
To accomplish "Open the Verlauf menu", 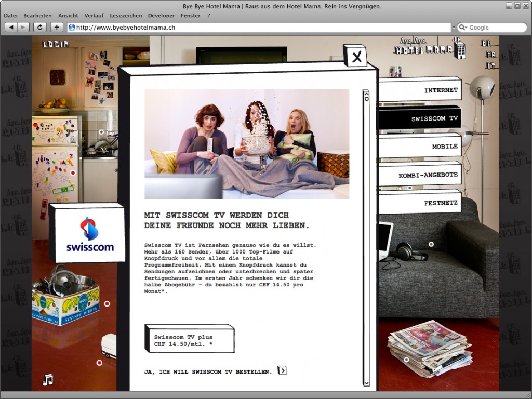I will [94, 15].
